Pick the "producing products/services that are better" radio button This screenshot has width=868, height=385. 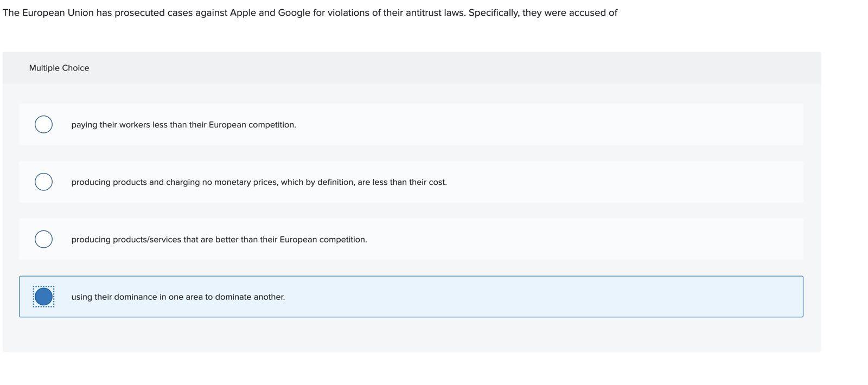pos(43,239)
